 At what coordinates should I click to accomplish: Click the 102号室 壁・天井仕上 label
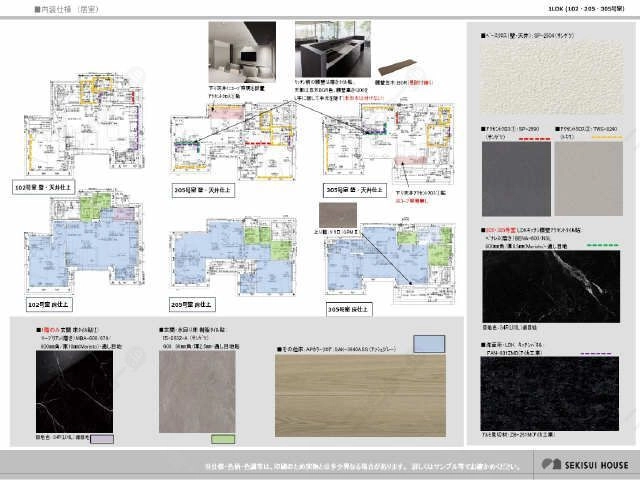[43, 187]
